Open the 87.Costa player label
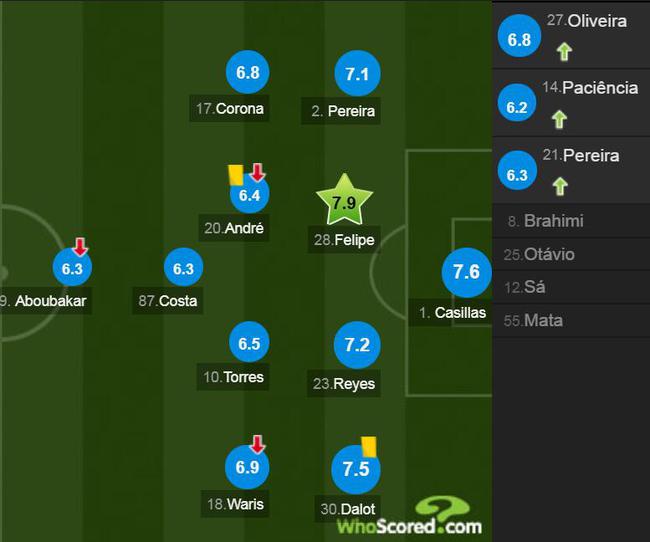This screenshot has height=542, width=650. click(167, 301)
